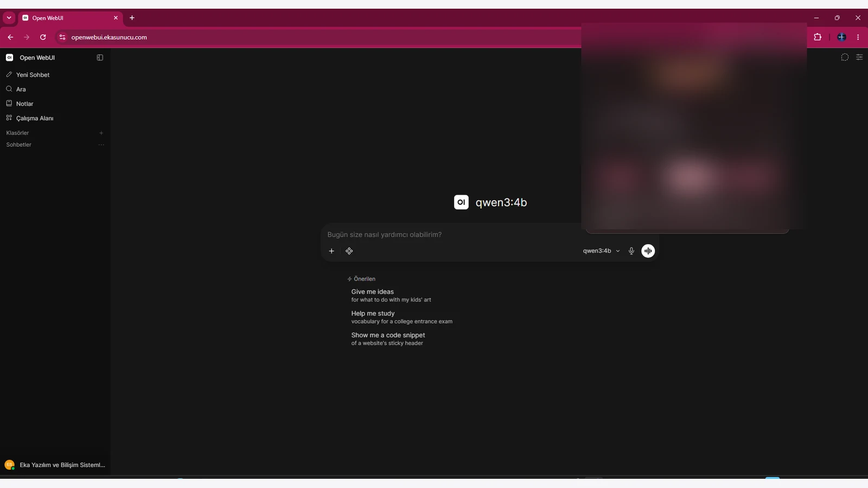
Task: View site information icon in address bar
Action: 62,37
